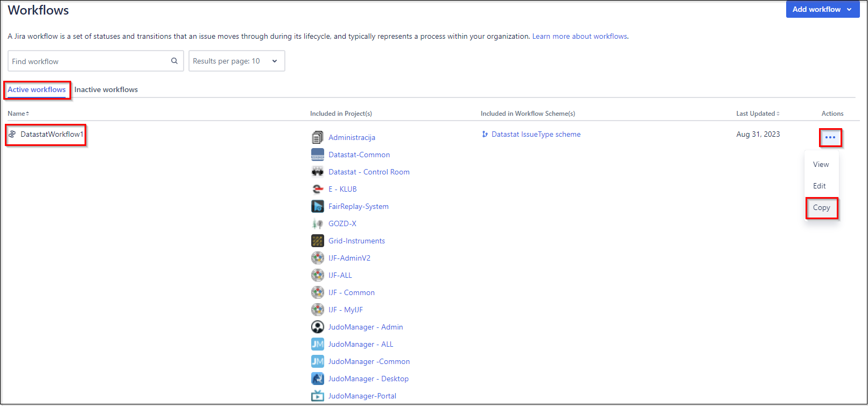Click the IJF-ALL project icon
868x406 pixels.
(x=318, y=275)
